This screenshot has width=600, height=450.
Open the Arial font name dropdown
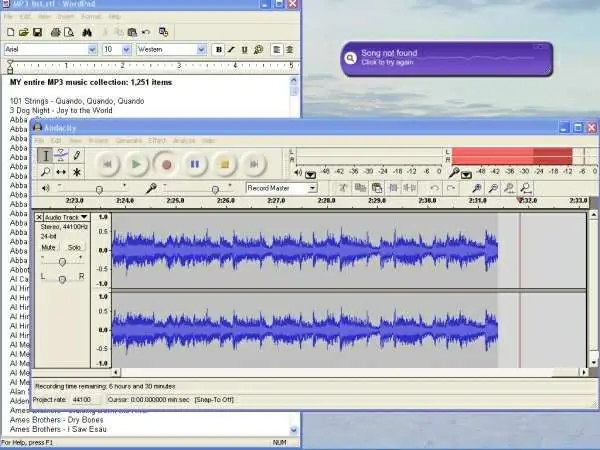click(92, 49)
